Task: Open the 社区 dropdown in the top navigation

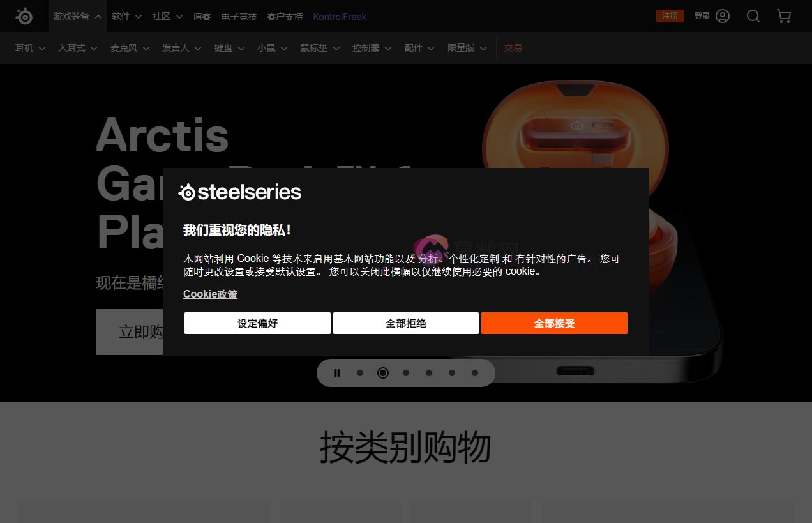Action: [167, 17]
